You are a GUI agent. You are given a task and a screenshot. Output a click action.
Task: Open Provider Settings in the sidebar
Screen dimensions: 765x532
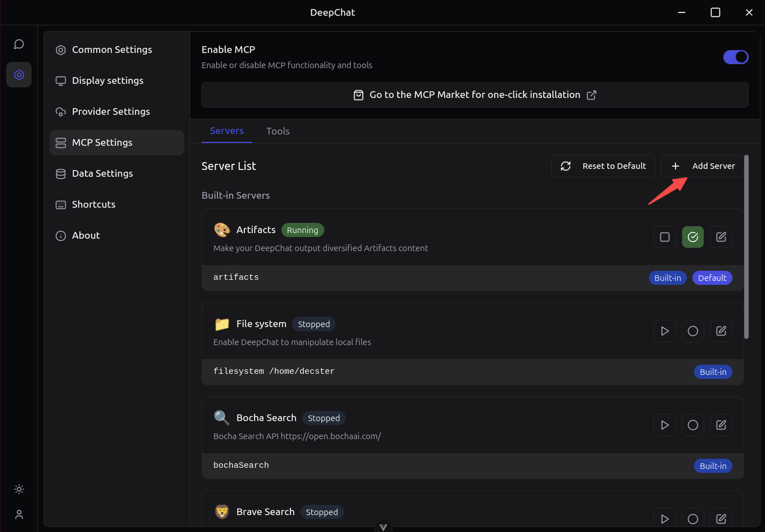(x=111, y=112)
